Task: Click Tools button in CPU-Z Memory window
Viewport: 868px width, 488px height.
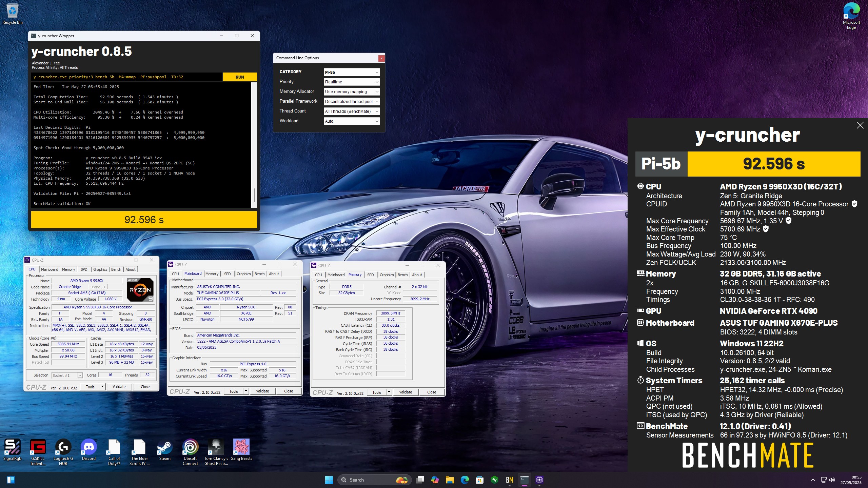Action: [x=377, y=392]
